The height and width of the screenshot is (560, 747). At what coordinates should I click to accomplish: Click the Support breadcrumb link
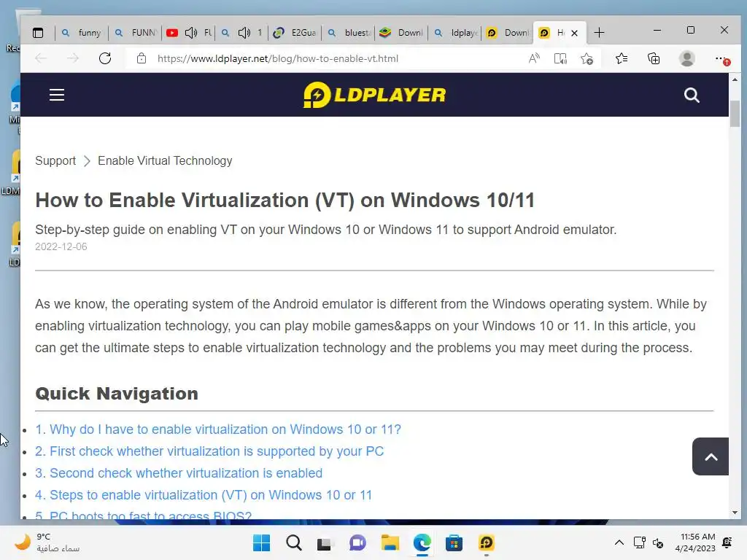click(x=55, y=160)
